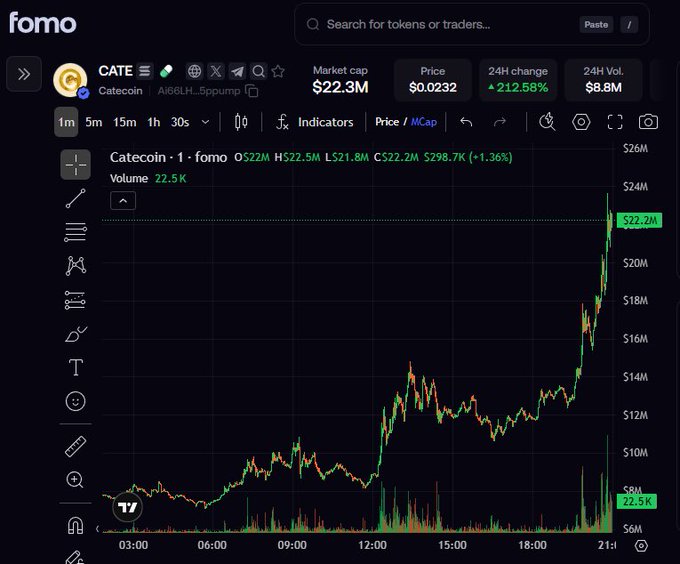Viewport: 680px width, 564px height.
Task: Toggle the magnet snap mode
Action: click(75, 526)
